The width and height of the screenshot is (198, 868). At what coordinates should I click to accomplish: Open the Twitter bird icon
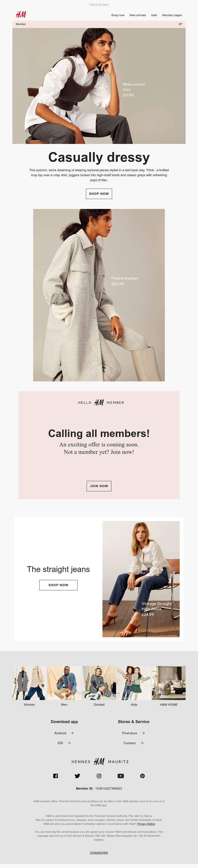coord(77,776)
